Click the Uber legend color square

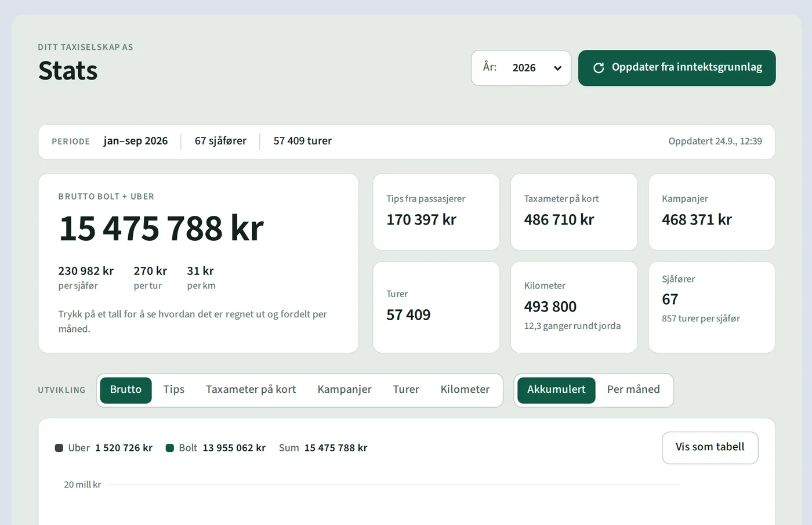click(x=59, y=448)
